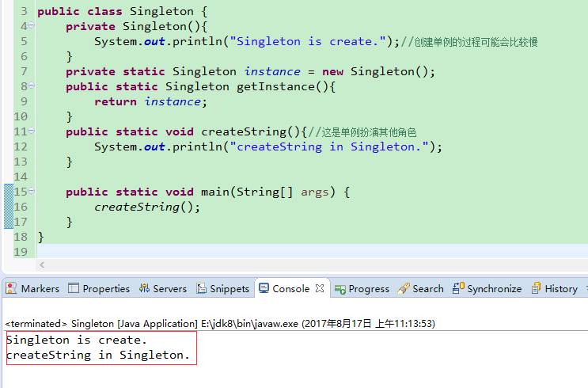Image resolution: width=588 pixels, height=388 pixels.
Task: Click the Chinese comment on line 11
Action: click(x=362, y=131)
